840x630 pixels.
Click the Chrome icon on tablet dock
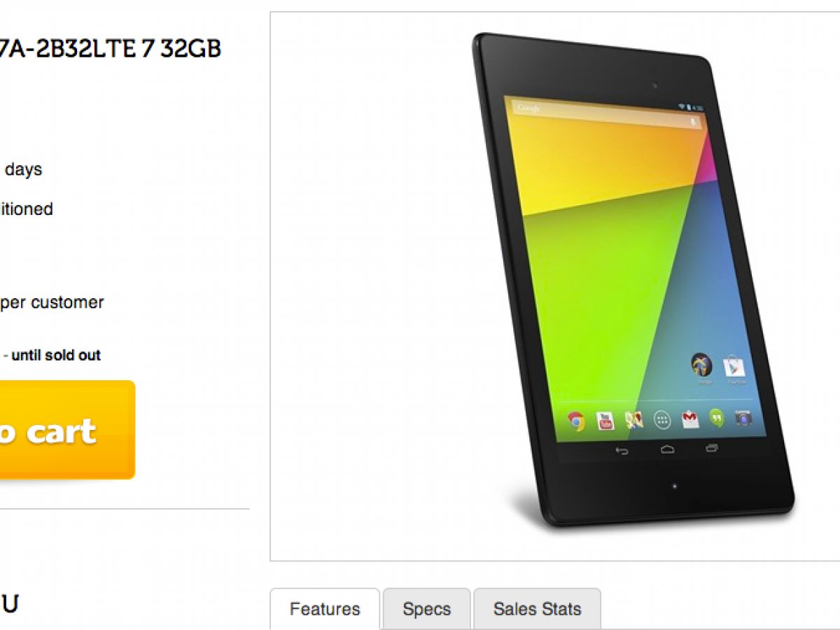[x=576, y=421]
